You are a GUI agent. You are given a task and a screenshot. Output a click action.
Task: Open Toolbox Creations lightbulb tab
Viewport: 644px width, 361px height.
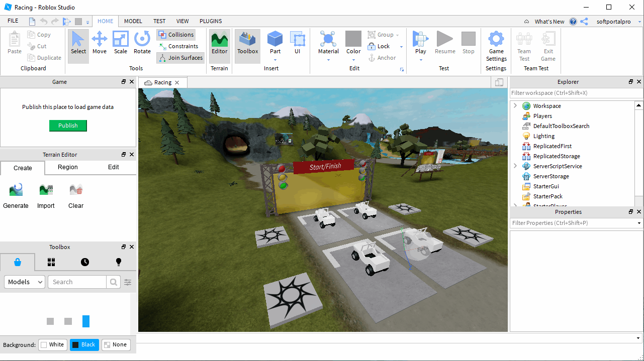(x=119, y=262)
